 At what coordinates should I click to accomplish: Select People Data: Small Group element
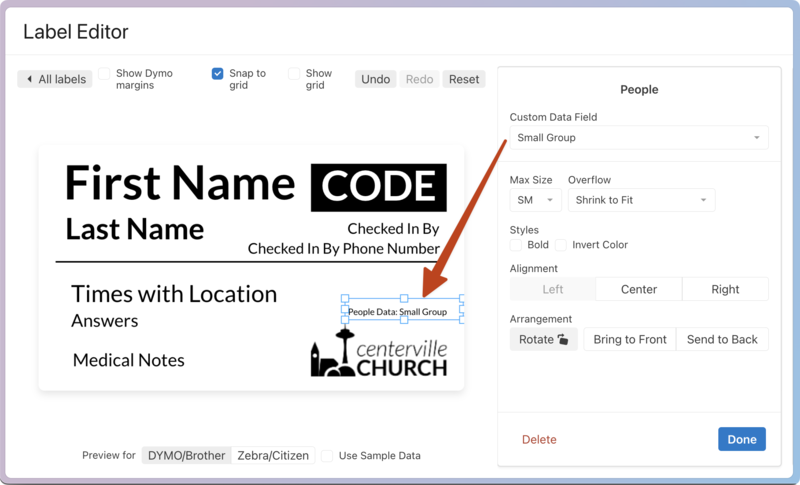click(397, 312)
